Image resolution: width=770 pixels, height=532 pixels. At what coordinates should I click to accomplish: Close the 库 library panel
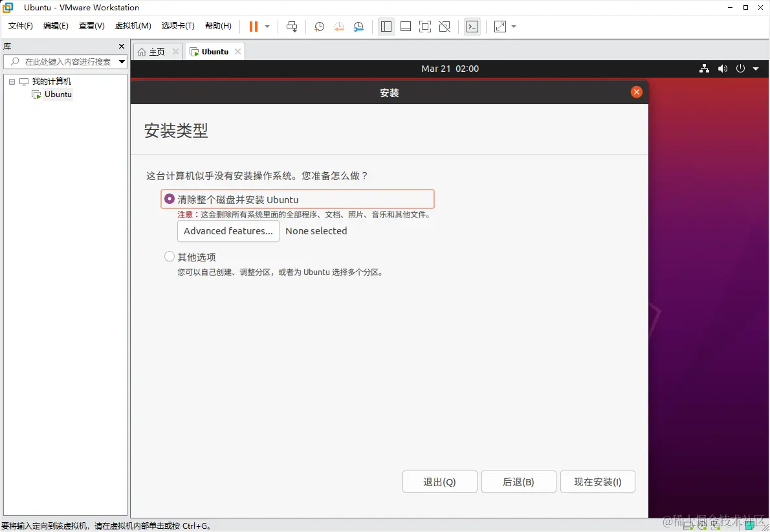pos(122,46)
